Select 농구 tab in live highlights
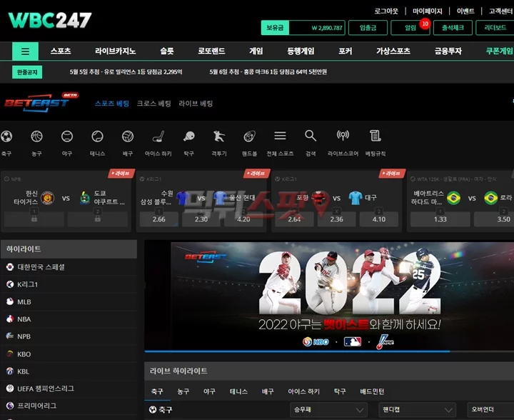 click(x=183, y=391)
